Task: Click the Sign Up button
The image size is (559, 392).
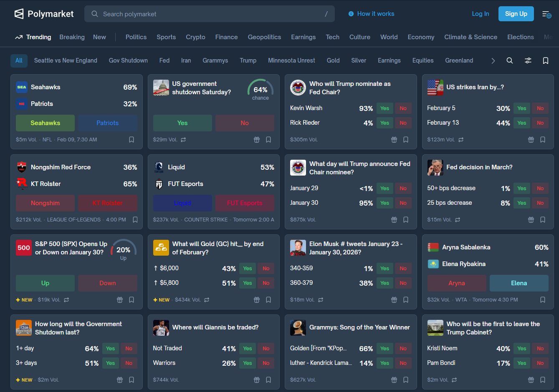Action: pos(516,14)
